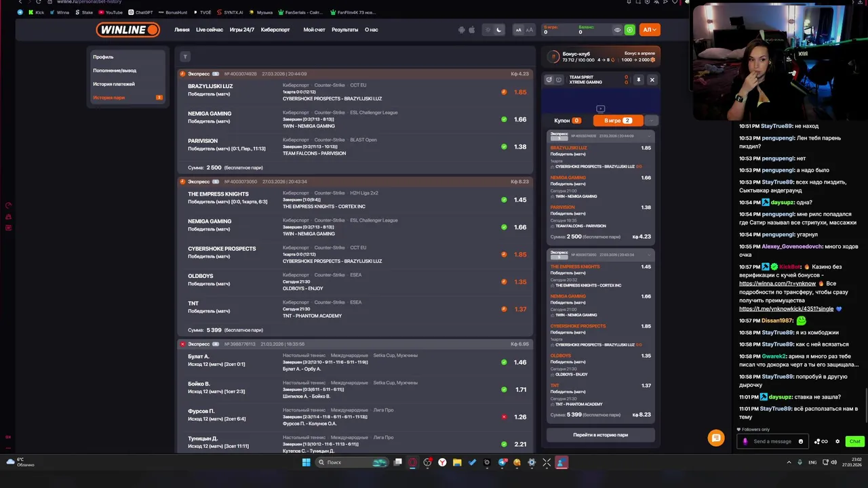Download the Android app icon
The image size is (868, 488).
[x=462, y=30]
